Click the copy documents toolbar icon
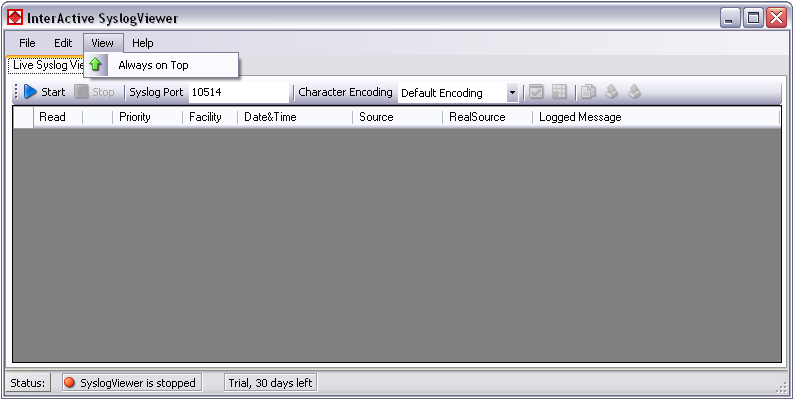This screenshot has height=400, width=794. click(x=588, y=92)
